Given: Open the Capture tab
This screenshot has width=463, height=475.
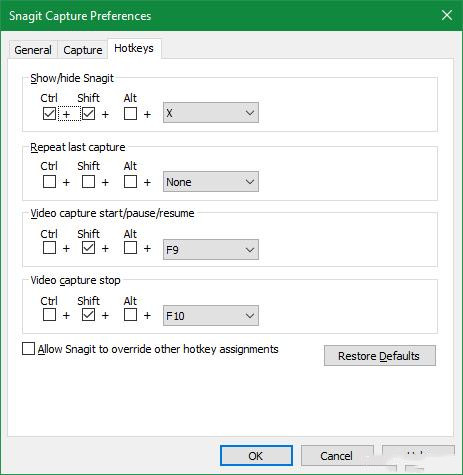Looking at the screenshot, I should click(x=83, y=50).
